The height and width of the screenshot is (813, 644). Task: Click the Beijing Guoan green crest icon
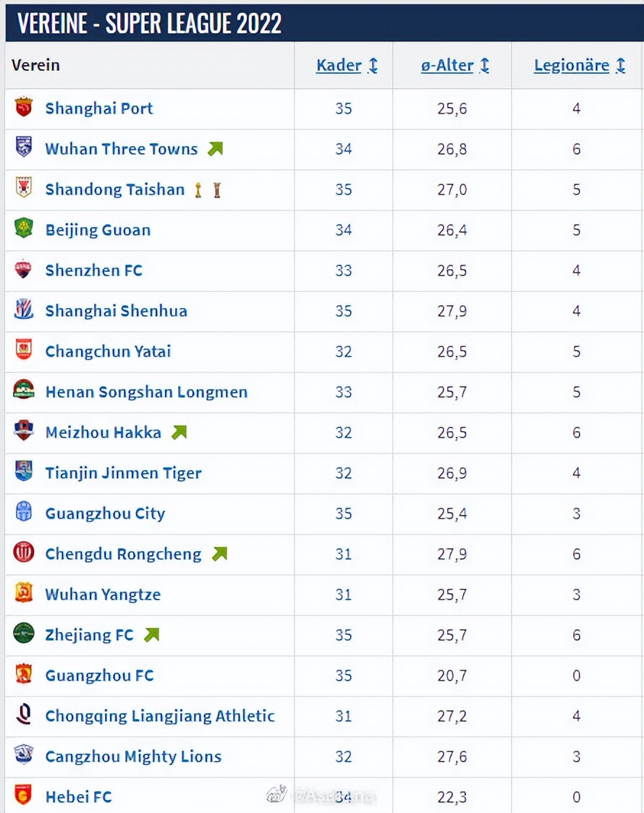24,229
